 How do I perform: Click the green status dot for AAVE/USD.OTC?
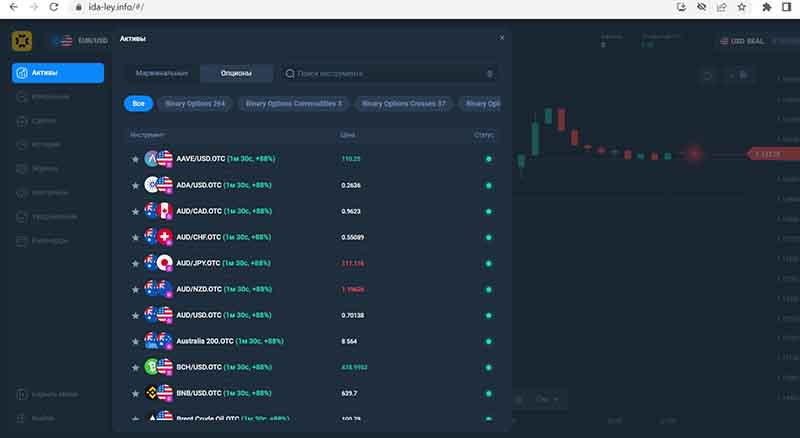pyautogui.click(x=488, y=159)
